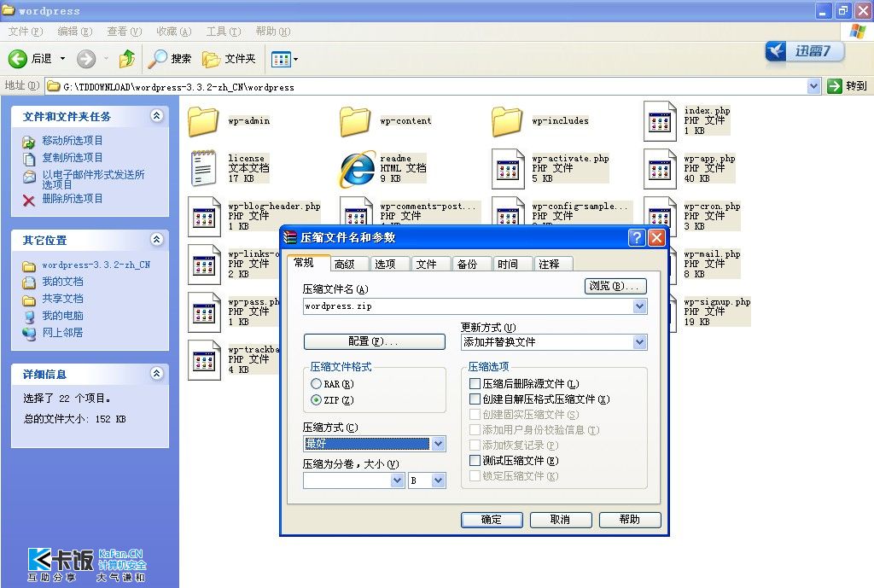Viewport: 874px width, 588px height.
Task: Collapse the File and Folder Tasks panel
Action: pyautogui.click(x=157, y=116)
